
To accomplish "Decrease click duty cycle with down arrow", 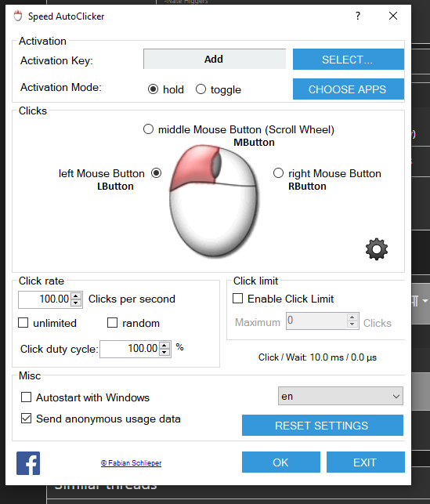I will [x=164, y=352].
